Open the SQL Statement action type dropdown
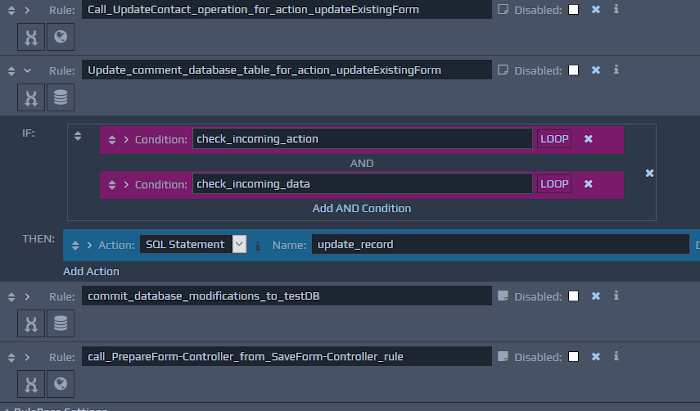 click(239, 244)
